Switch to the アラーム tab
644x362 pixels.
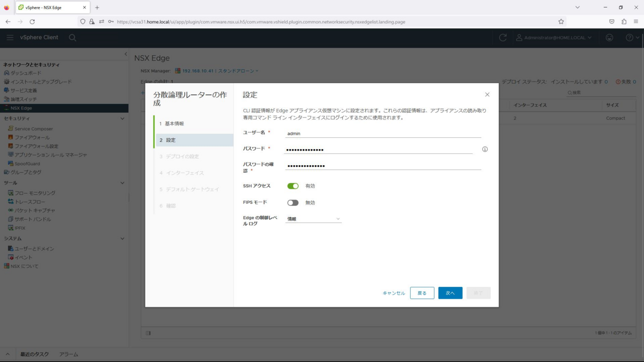69,354
